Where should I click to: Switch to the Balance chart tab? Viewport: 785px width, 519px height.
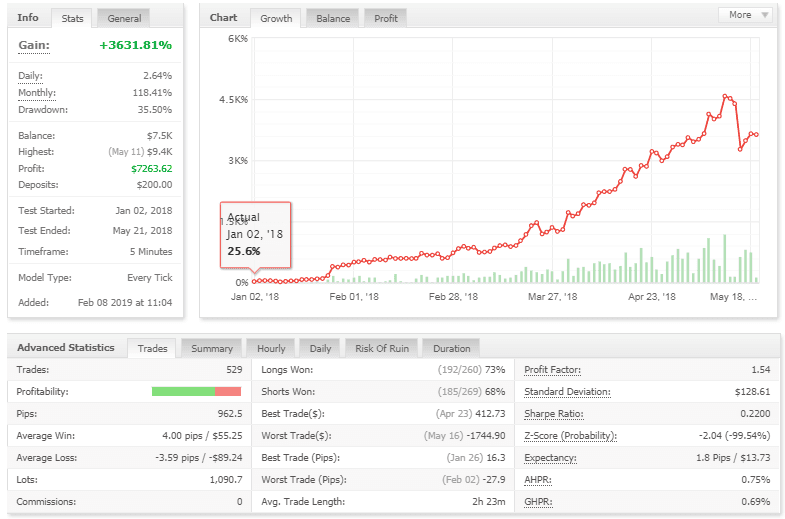332,18
